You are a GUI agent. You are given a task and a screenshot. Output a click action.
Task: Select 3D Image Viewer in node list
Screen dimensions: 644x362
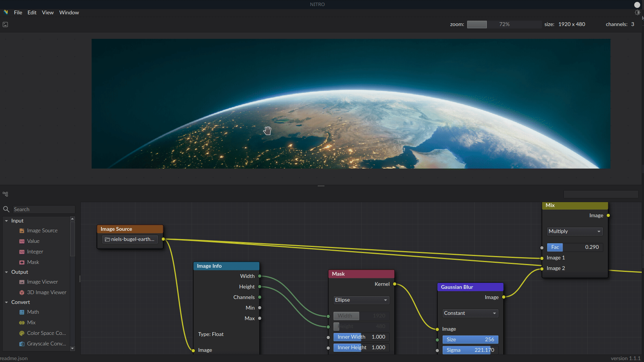(46, 292)
